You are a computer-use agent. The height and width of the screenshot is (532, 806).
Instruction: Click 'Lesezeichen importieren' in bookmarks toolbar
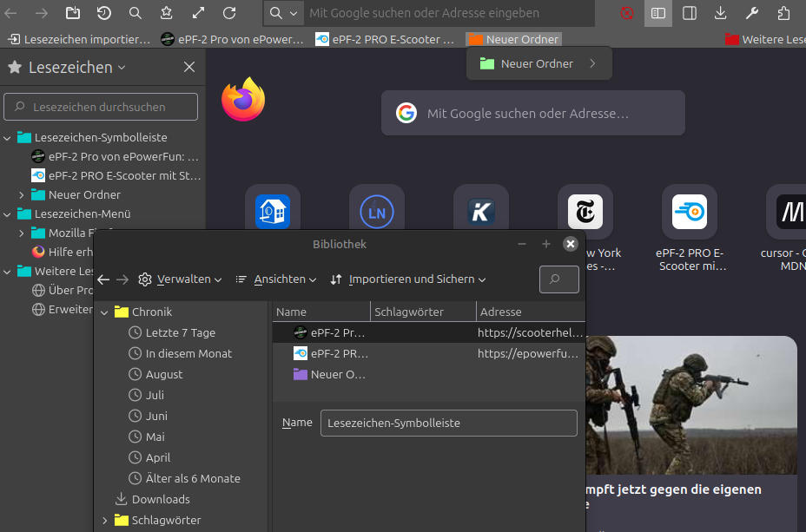[x=79, y=39]
